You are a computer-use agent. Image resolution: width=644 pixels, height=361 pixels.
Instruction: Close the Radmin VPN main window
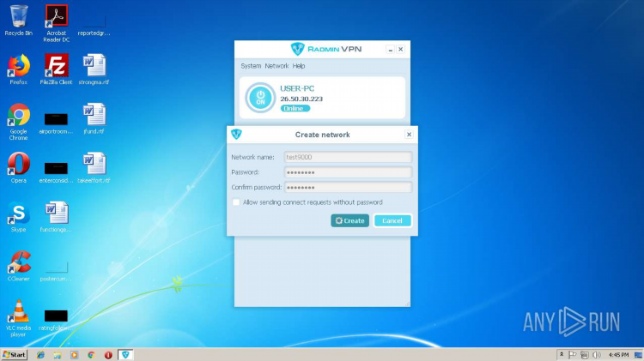coord(400,49)
